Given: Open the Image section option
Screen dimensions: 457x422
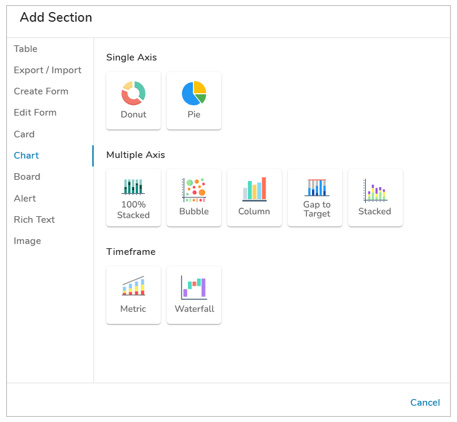Looking at the screenshot, I should (27, 241).
